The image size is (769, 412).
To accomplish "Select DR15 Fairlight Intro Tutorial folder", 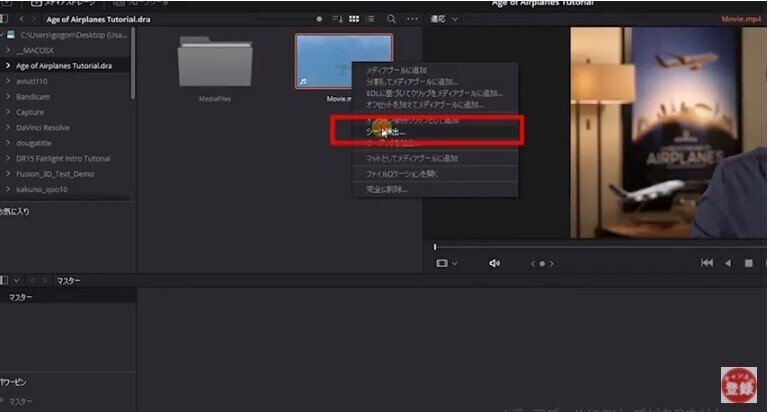I will click(65, 158).
